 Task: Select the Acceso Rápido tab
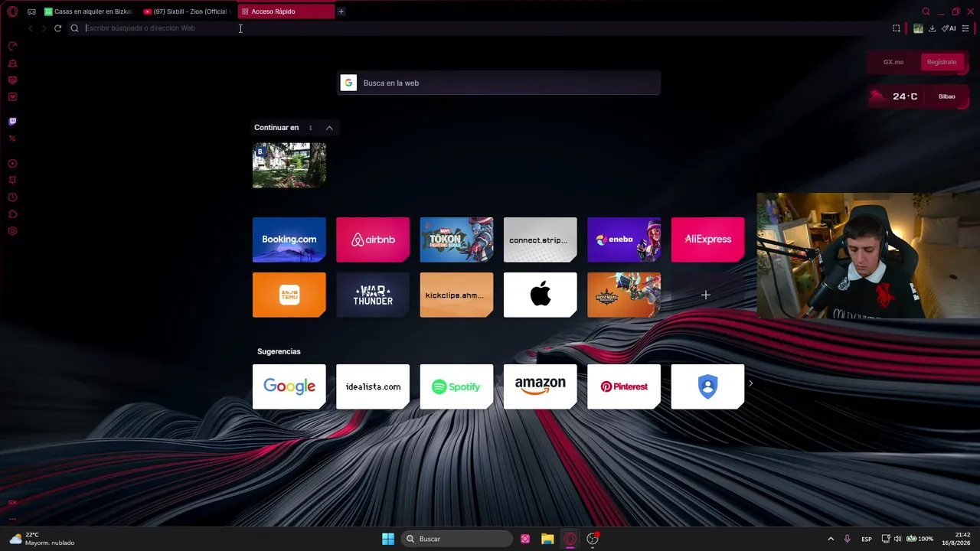click(x=286, y=11)
